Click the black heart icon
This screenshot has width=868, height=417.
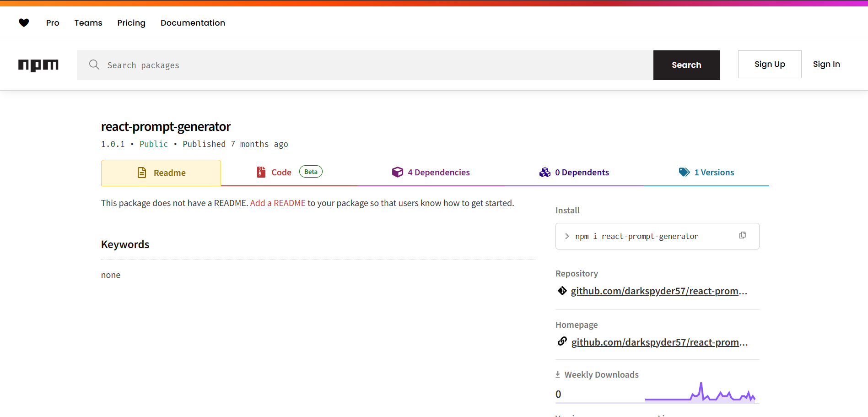(x=24, y=23)
